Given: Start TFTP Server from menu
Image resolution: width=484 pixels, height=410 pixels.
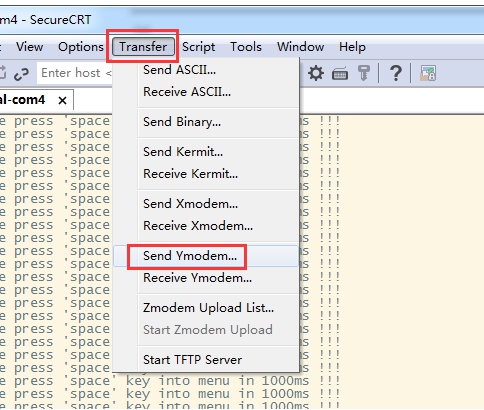Looking at the screenshot, I should pos(206,360).
